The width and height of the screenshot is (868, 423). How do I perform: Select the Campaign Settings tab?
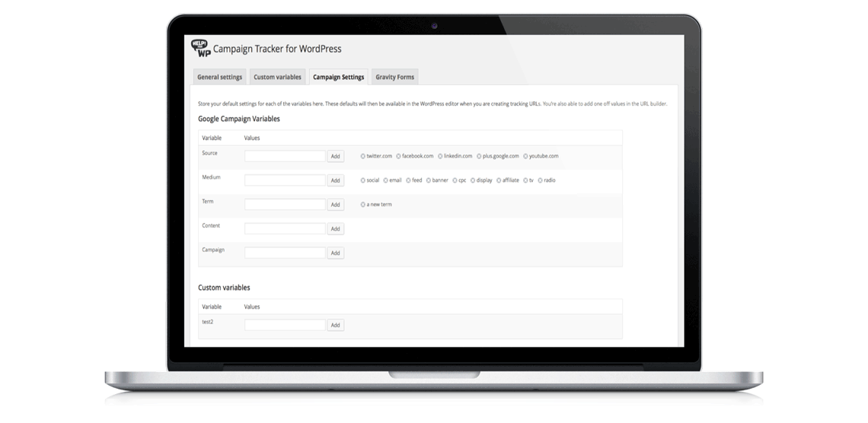pos(338,77)
